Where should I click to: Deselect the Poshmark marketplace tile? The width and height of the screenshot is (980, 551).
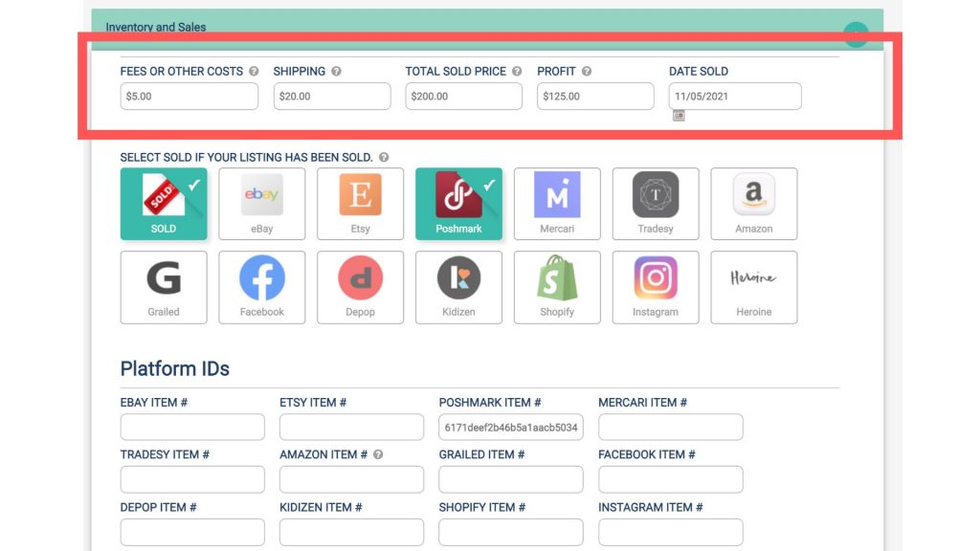click(x=458, y=204)
